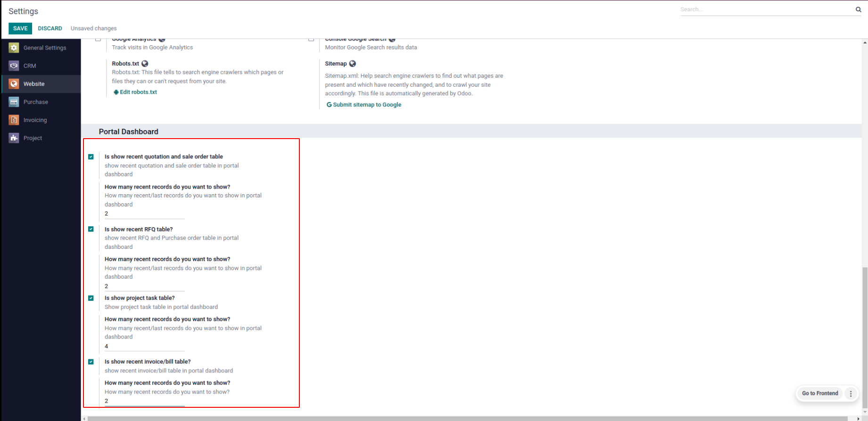Click the Project puzzle icon
868x421 pixels.
coord(14,138)
